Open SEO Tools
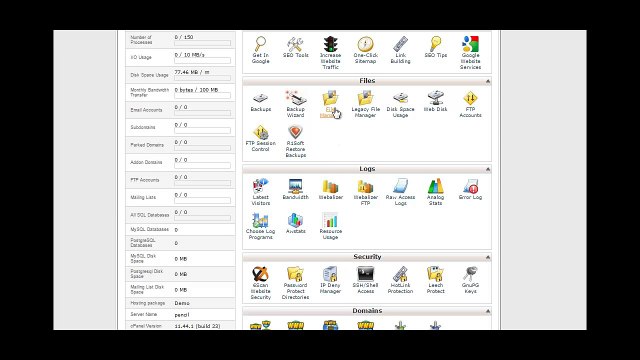 coord(296,47)
